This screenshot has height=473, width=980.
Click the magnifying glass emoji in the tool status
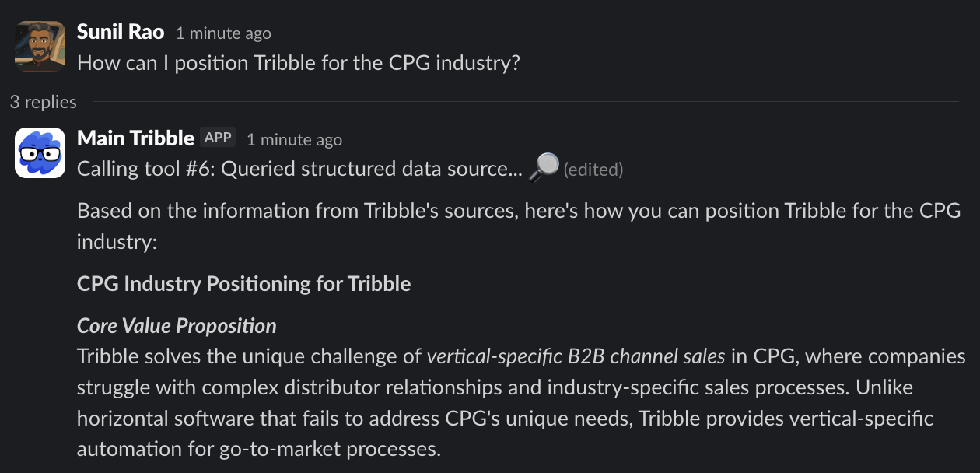click(544, 166)
